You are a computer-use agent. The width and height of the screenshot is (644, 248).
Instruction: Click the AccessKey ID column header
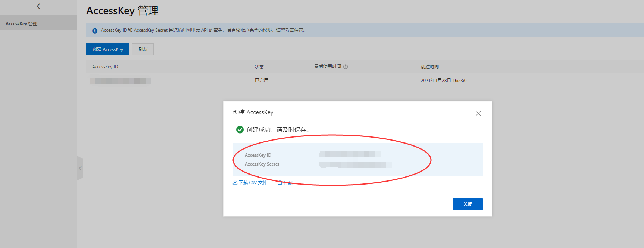105,67
